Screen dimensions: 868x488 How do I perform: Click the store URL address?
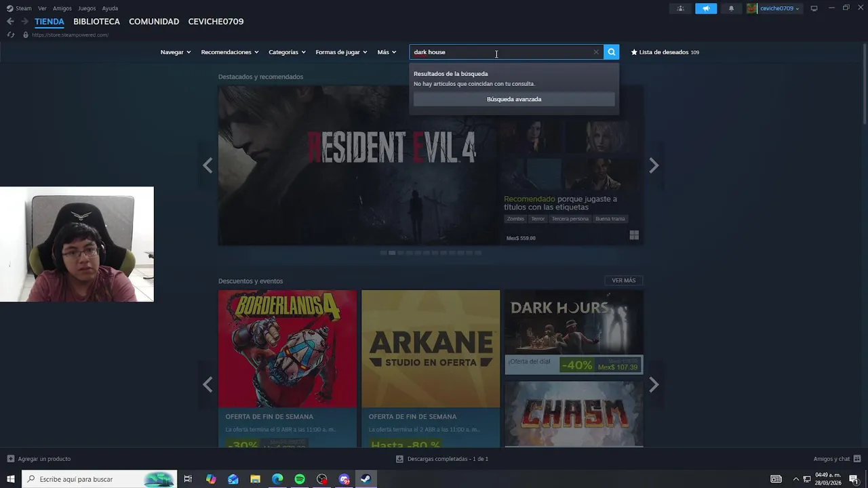(x=70, y=35)
